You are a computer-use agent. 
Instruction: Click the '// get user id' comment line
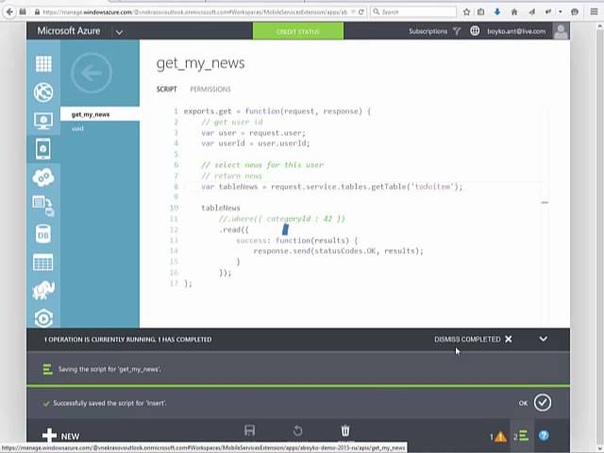coord(232,122)
